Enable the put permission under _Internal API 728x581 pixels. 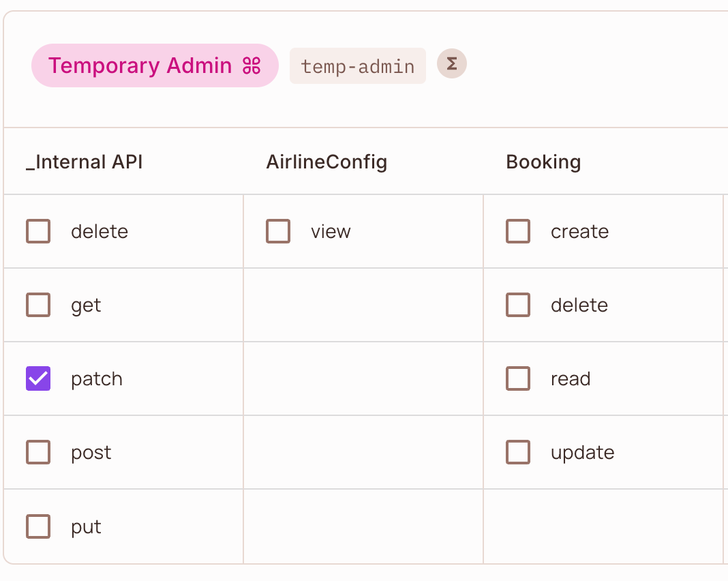click(38, 526)
